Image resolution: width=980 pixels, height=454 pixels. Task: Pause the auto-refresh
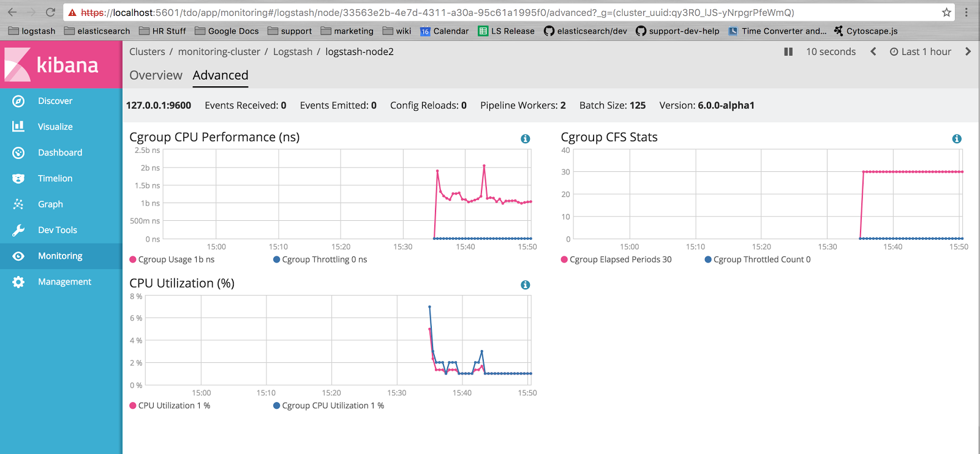788,52
